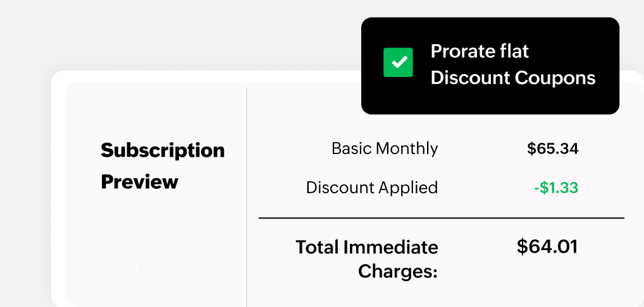
Task: Click the $65.34 plan price
Action: [552, 148]
